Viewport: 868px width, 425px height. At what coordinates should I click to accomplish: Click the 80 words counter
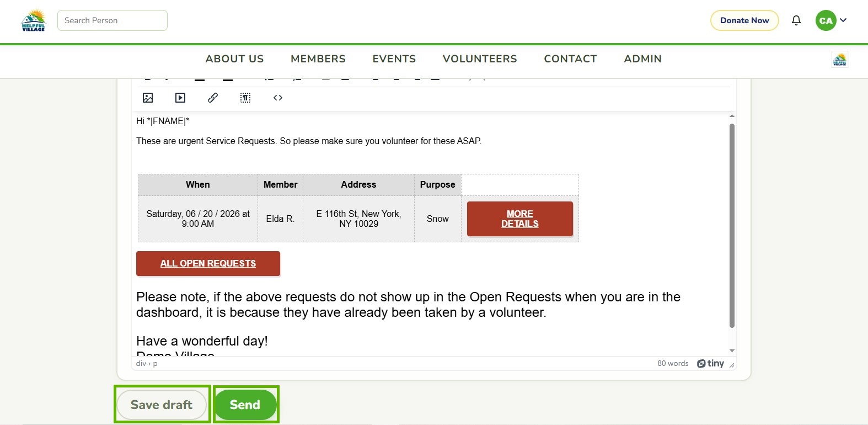[673, 363]
